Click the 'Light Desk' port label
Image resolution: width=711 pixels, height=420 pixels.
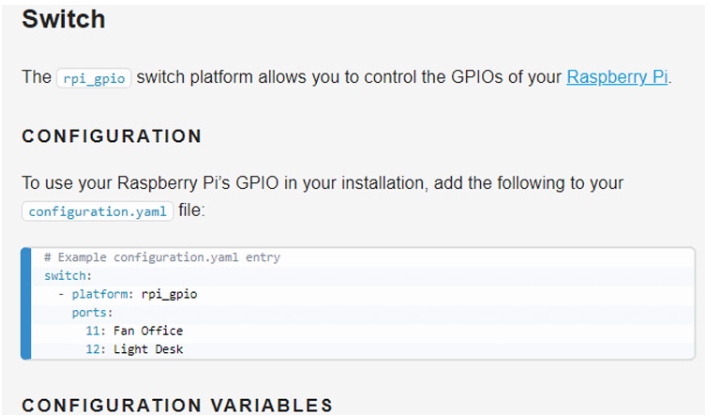pos(147,348)
